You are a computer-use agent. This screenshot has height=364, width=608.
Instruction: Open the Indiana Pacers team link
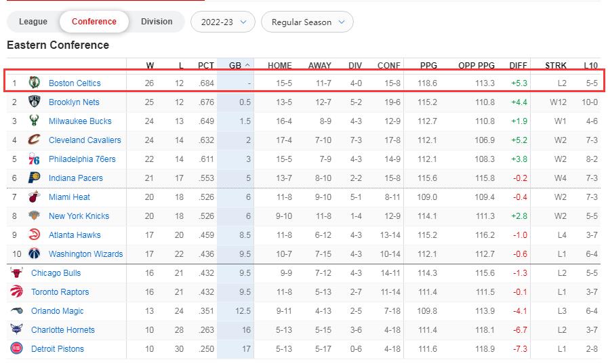tap(76, 178)
